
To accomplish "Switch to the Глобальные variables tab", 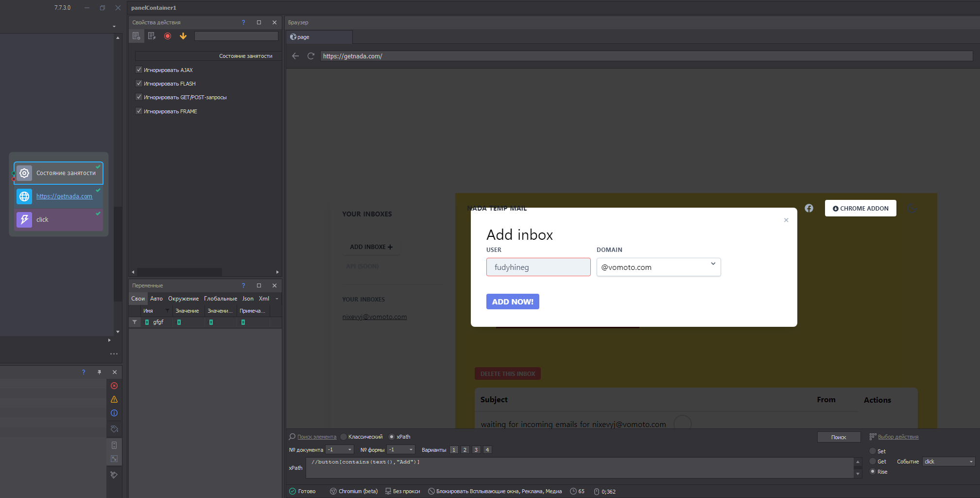I will (221, 299).
